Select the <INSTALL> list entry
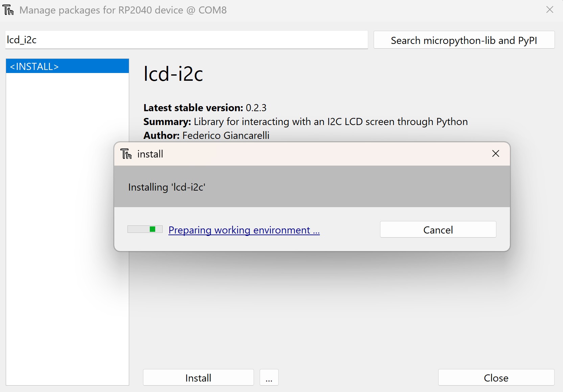The height and width of the screenshot is (392, 563). tap(67, 66)
